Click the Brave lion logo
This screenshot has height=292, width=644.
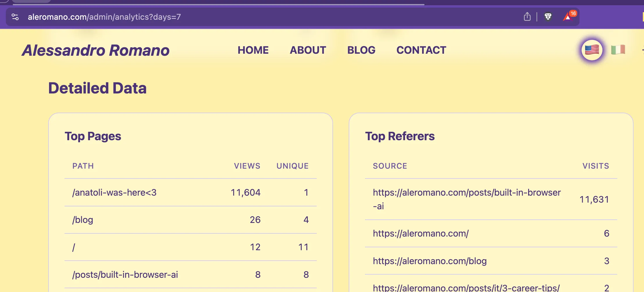548,17
